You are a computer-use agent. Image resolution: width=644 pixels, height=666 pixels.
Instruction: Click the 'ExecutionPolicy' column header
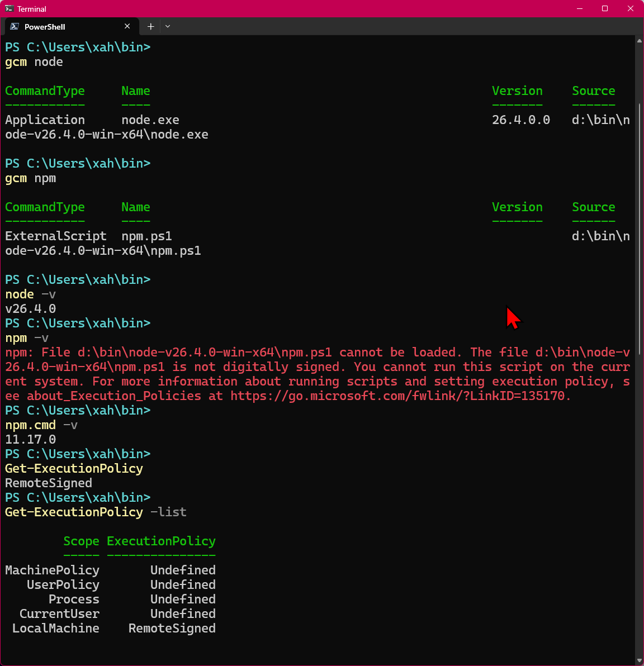161,541
